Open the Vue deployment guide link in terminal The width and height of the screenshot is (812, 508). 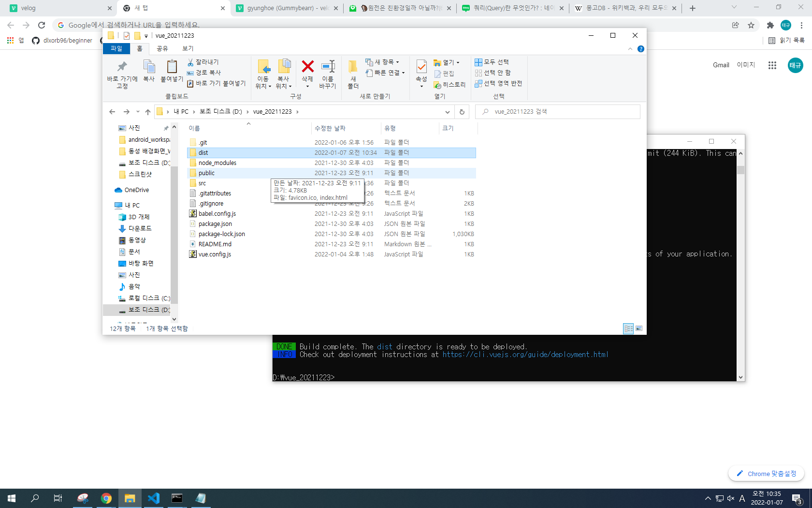click(x=525, y=354)
